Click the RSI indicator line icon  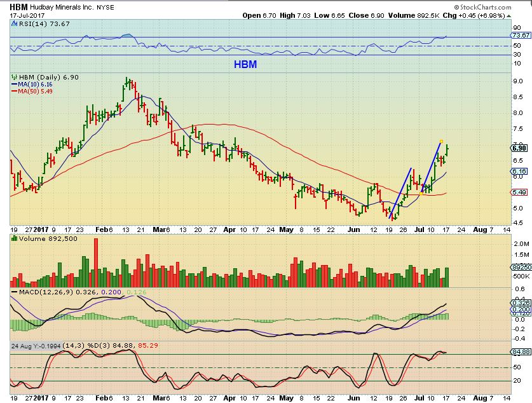point(14,24)
